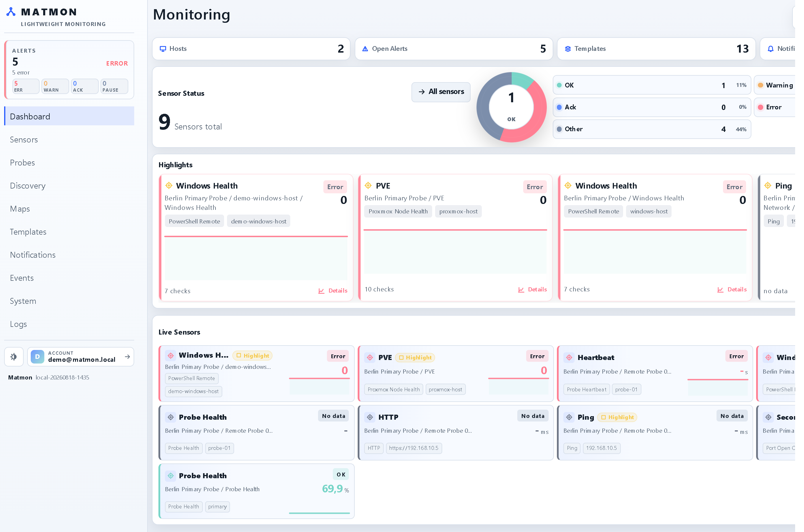Click the Ack status legend row
804x532 pixels.
coord(651,107)
